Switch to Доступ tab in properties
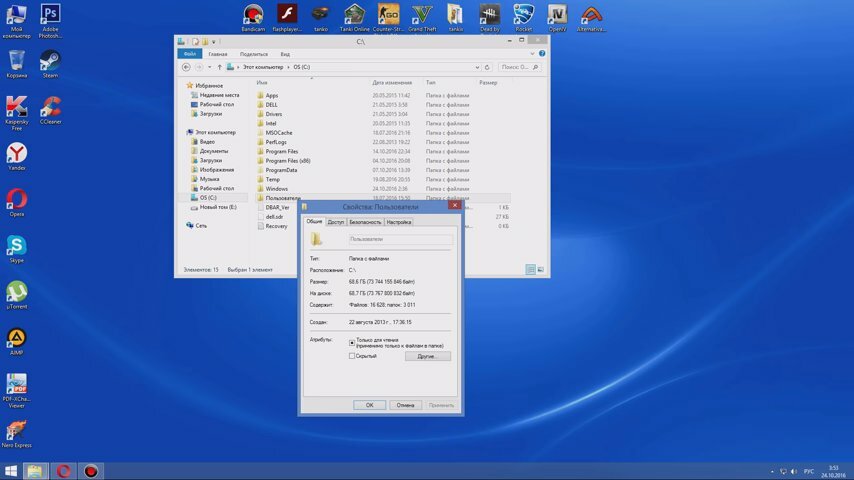The height and width of the screenshot is (480, 854). pyautogui.click(x=336, y=222)
